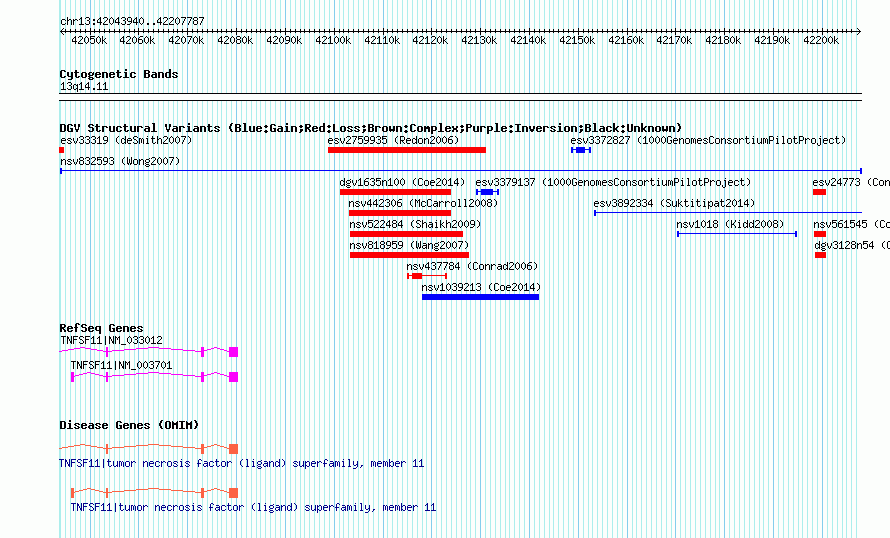Click the 42200k ruler tick label
890x538 pixels.
point(821,40)
